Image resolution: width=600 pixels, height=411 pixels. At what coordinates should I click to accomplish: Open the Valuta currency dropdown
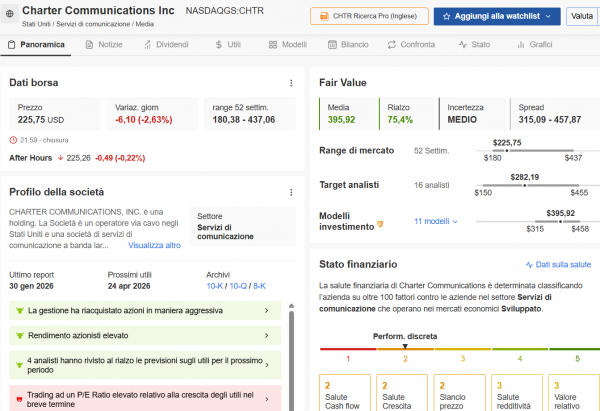582,17
